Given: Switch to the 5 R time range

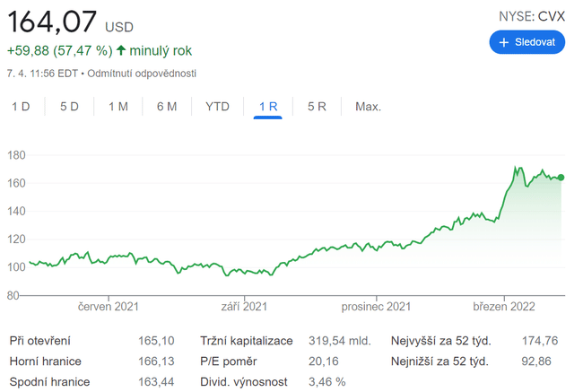Looking at the screenshot, I should [317, 107].
